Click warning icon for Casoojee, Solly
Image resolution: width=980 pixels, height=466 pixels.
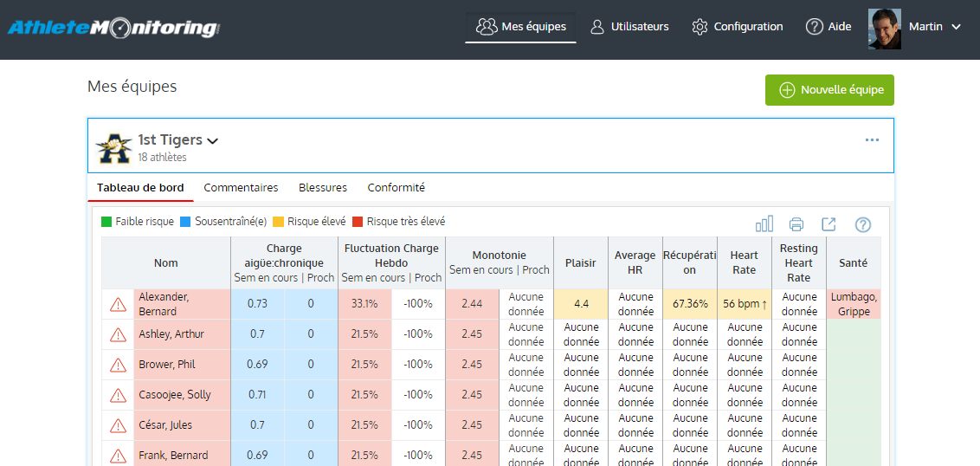118,395
